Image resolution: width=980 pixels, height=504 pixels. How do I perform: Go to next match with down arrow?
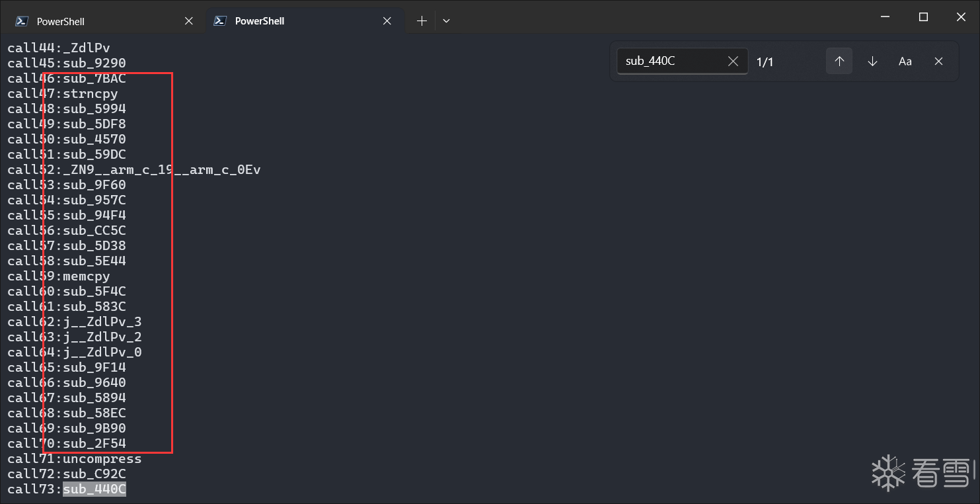(872, 62)
